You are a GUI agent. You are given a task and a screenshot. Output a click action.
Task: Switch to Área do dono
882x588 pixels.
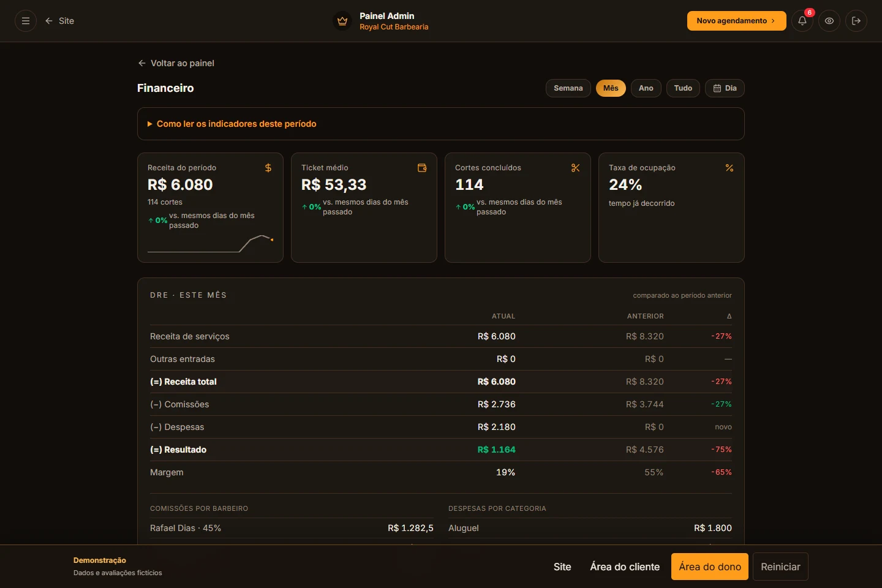click(x=710, y=567)
